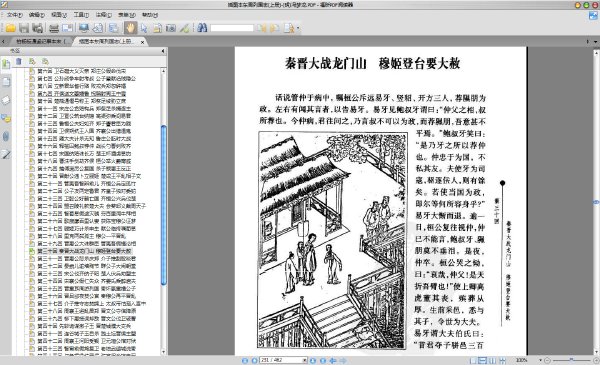Screen dimensions: 600x365
Task: Open the 编辑 (Edit) menu
Action: pyautogui.click(x=37, y=15)
